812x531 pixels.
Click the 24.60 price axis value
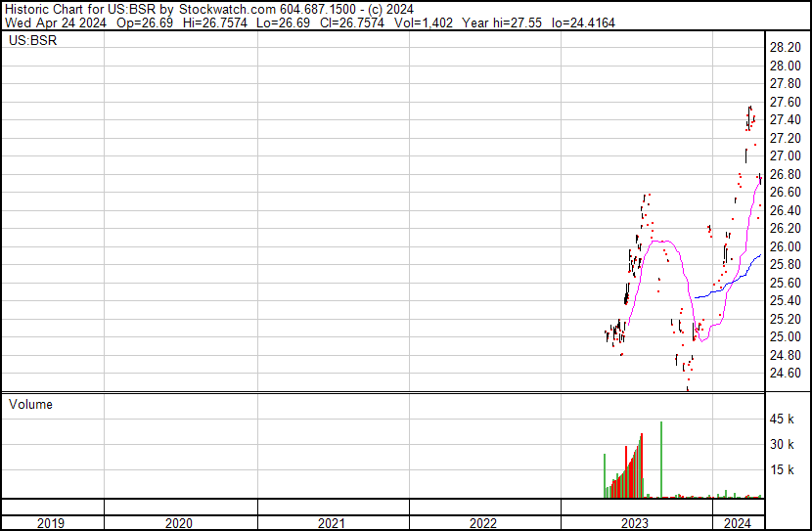(785, 374)
